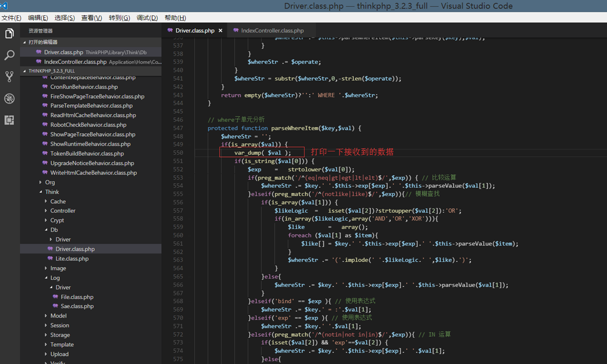Image resolution: width=607 pixels, height=364 pixels.
Task: Open the 编辑(E) menu
Action: (38, 18)
